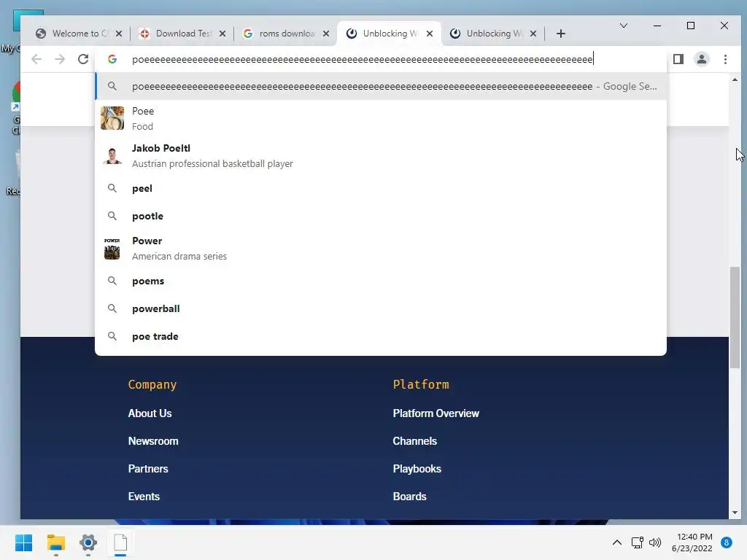Screen dimensions: 747x560
Task: Click scrollbar down arrow
Action: (x=735, y=513)
